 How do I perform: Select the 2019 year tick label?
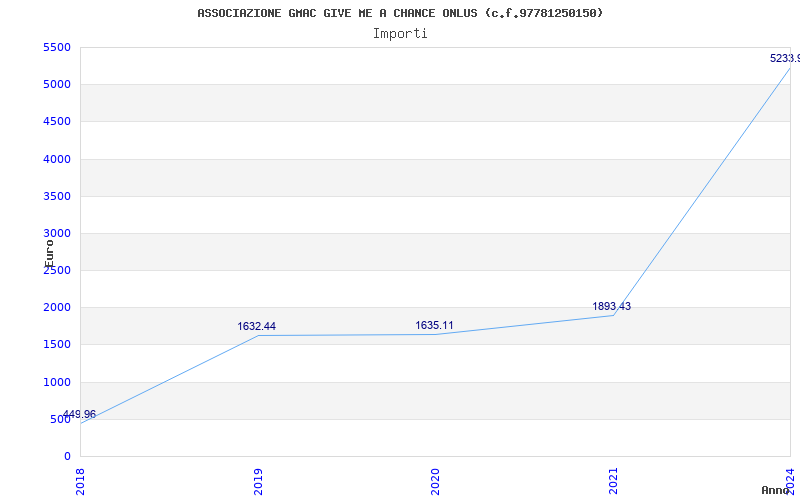pos(258,481)
